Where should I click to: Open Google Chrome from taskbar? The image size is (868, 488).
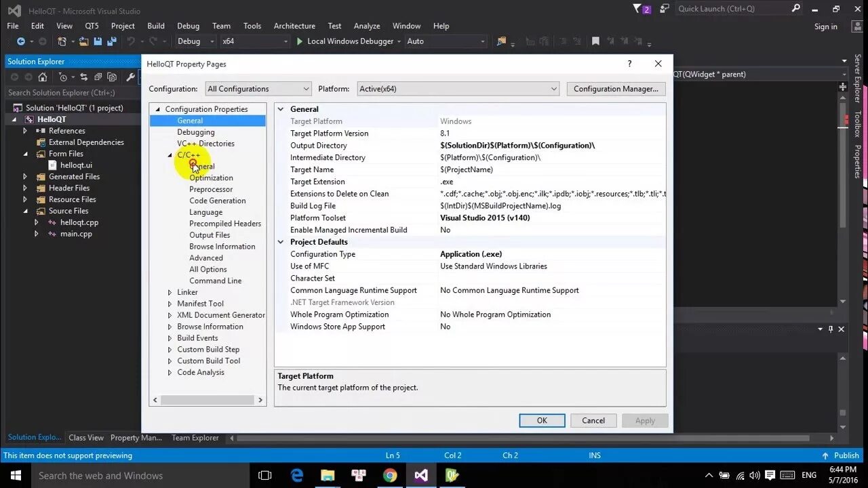pos(389,475)
